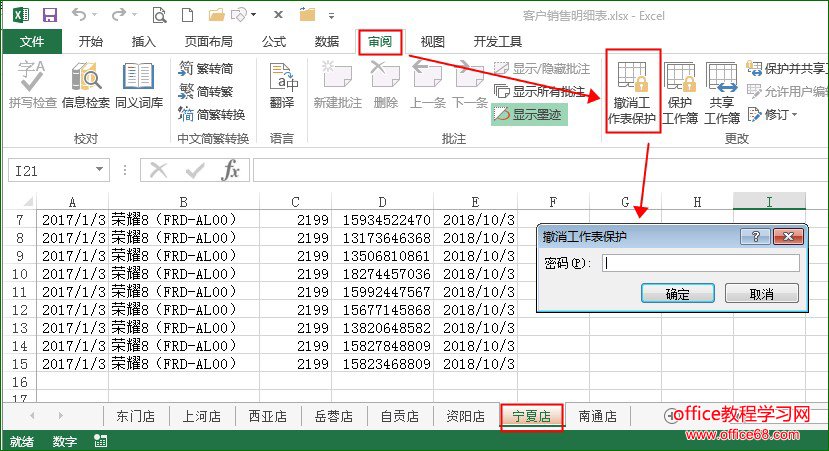Screen dimensions: 829x451
Task: Redo the last action
Action: (x=118, y=15)
